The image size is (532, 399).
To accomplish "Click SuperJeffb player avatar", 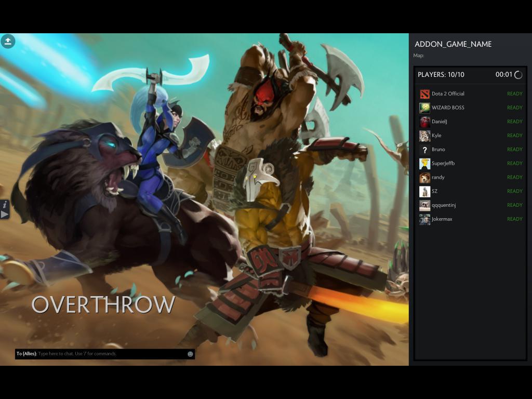I will 424,164.
